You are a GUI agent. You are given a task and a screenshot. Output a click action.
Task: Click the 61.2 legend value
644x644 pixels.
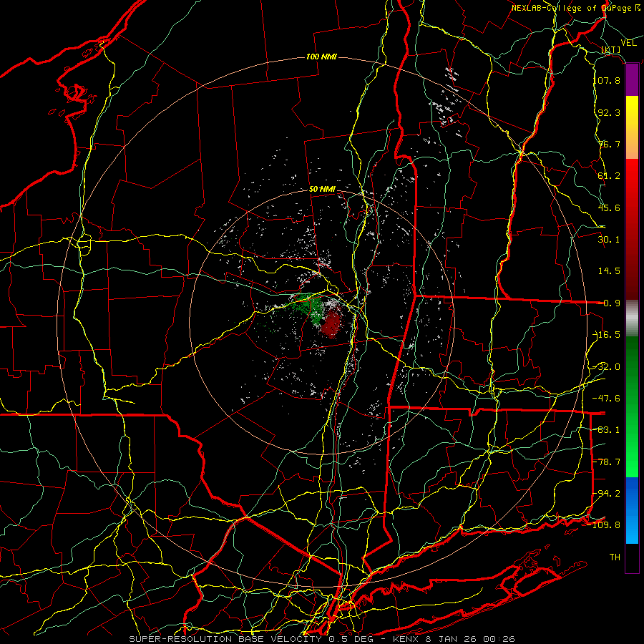click(x=609, y=176)
